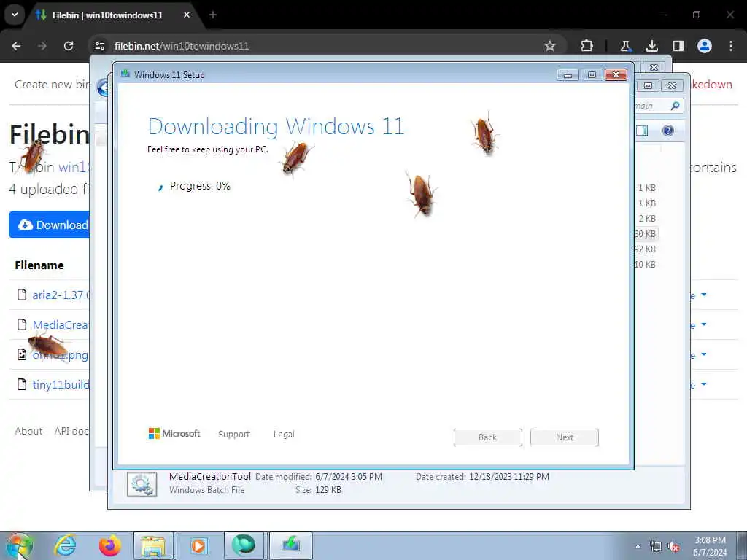This screenshot has width=747, height=560.
Task: Expand dropdown in the png file row
Action: coord(704,355)
